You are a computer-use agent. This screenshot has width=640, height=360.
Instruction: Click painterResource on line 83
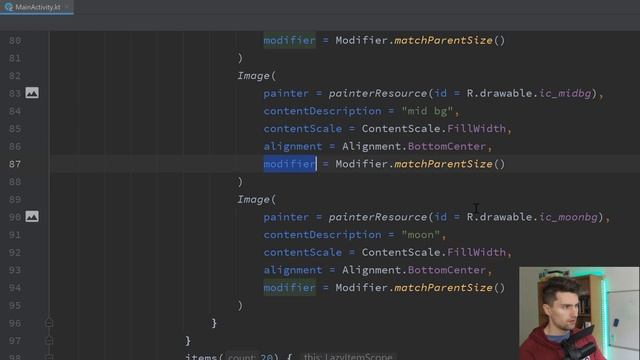pos(378,93)
